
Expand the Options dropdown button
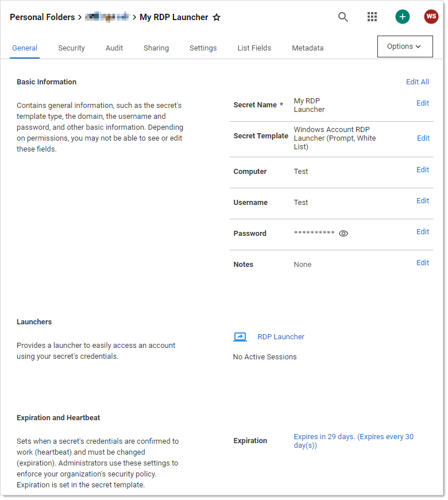point(404,46)
